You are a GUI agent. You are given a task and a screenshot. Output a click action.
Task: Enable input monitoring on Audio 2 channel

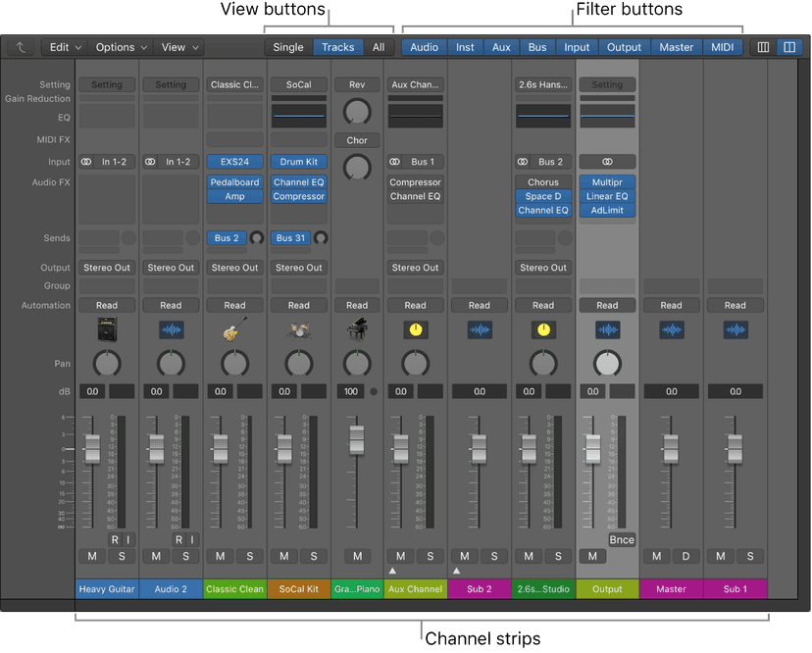(x=192, y=539)
